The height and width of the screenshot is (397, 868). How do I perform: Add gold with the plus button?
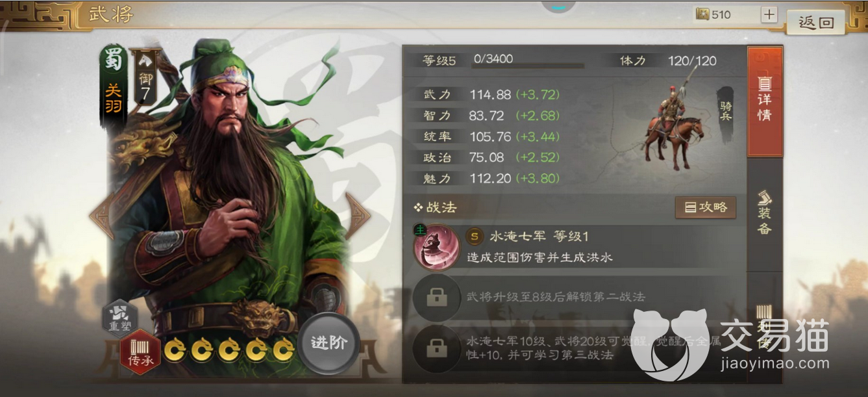pos(769,14)
